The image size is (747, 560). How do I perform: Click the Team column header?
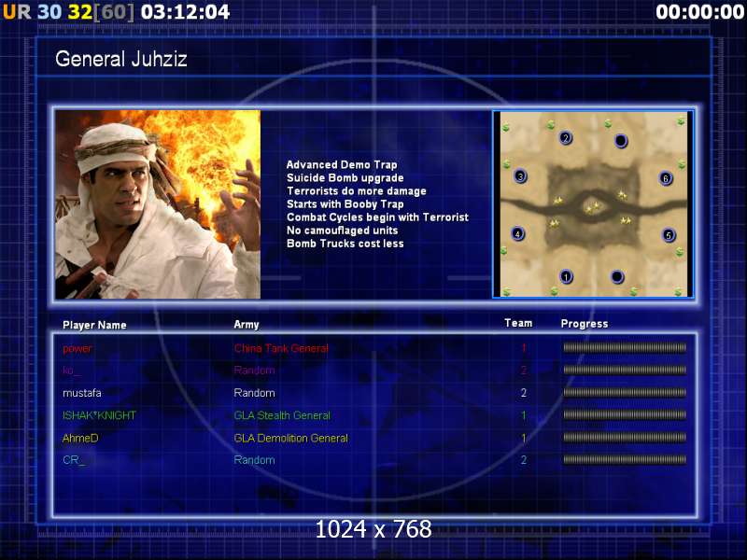tap(518, 323)
